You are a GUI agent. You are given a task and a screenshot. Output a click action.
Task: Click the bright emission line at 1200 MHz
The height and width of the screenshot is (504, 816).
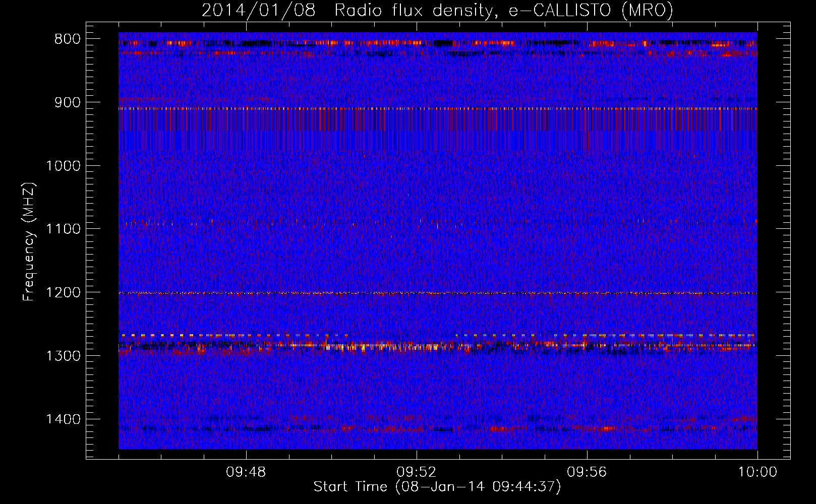tap(438, 293)
